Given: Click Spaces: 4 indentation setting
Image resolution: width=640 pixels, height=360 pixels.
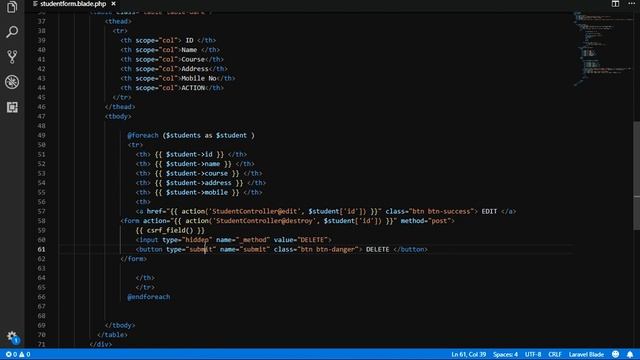Looking at the screenshot, I should coord(505,354).
